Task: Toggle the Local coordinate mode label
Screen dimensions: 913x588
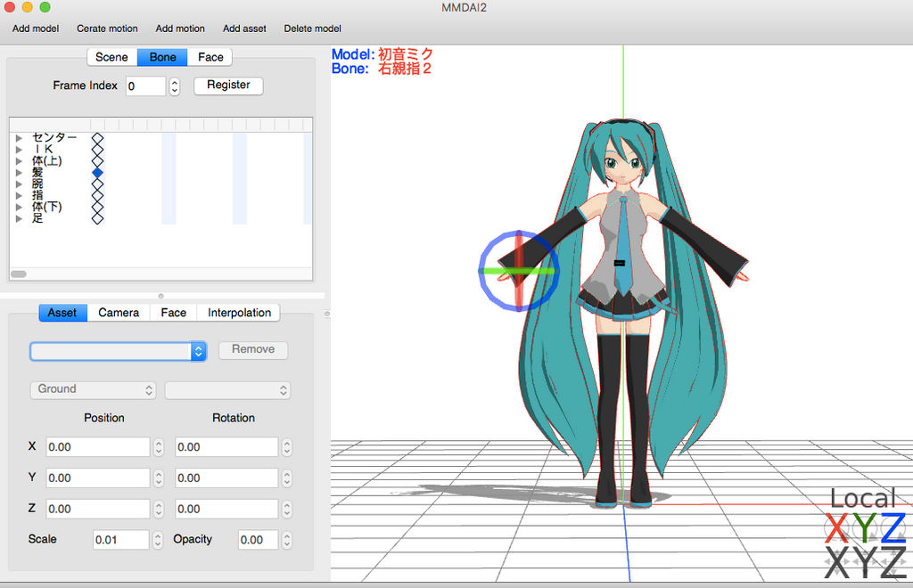Action: pos(862,498)
